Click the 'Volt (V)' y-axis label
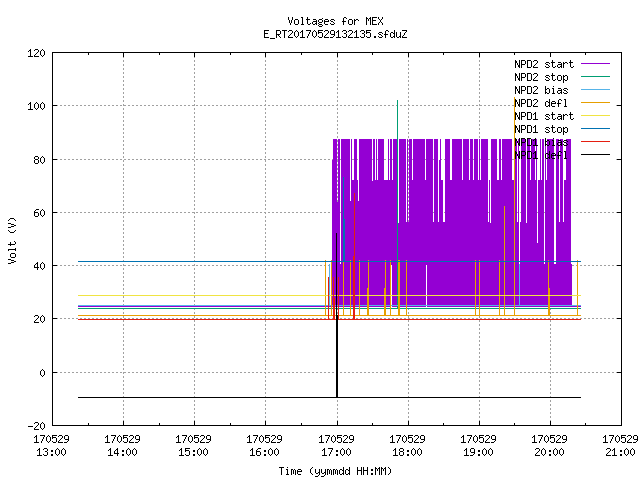 12,241
